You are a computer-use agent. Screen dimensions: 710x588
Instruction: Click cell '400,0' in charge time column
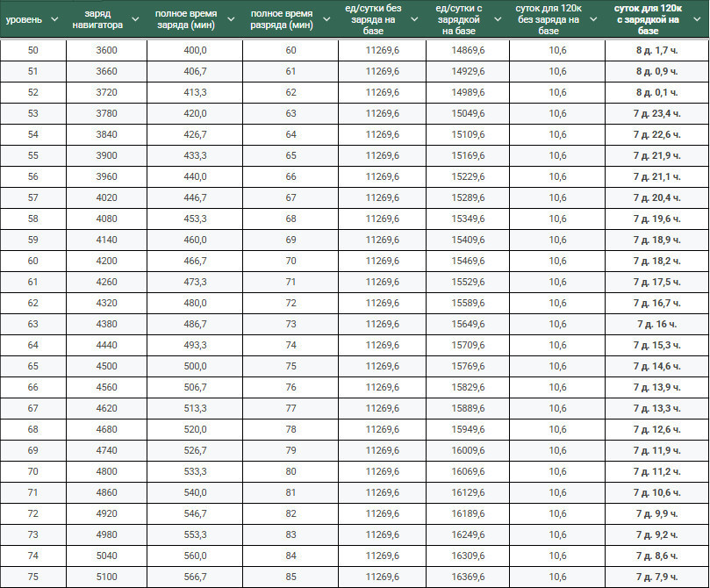click(195, 50)
